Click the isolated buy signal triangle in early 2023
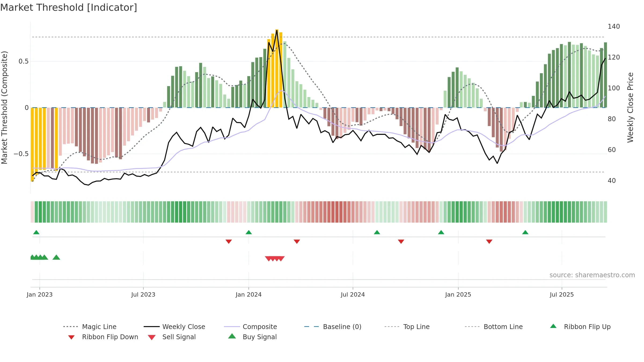 [x=56, y=257]
